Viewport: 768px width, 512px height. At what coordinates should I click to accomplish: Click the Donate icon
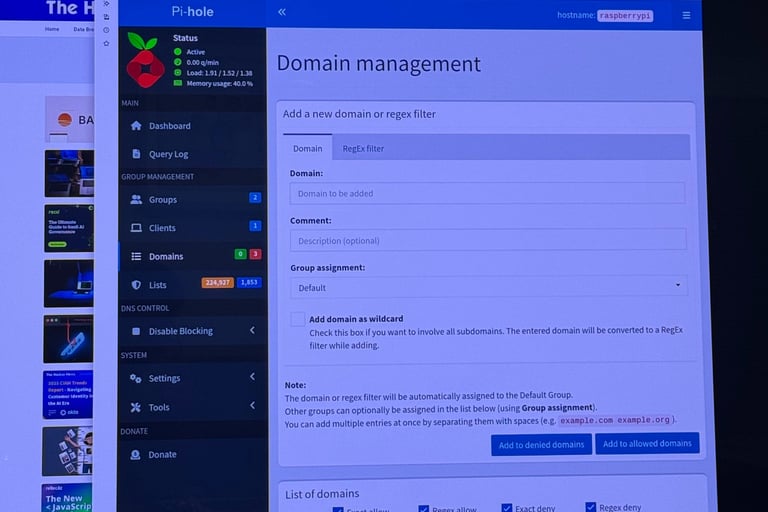click(135, 455)
